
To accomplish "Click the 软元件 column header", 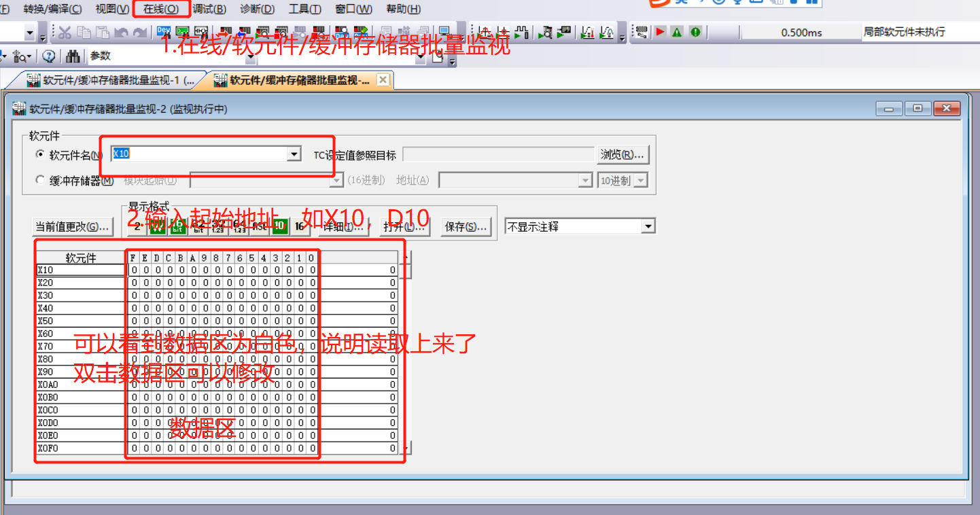I will (x=81, y=257).
